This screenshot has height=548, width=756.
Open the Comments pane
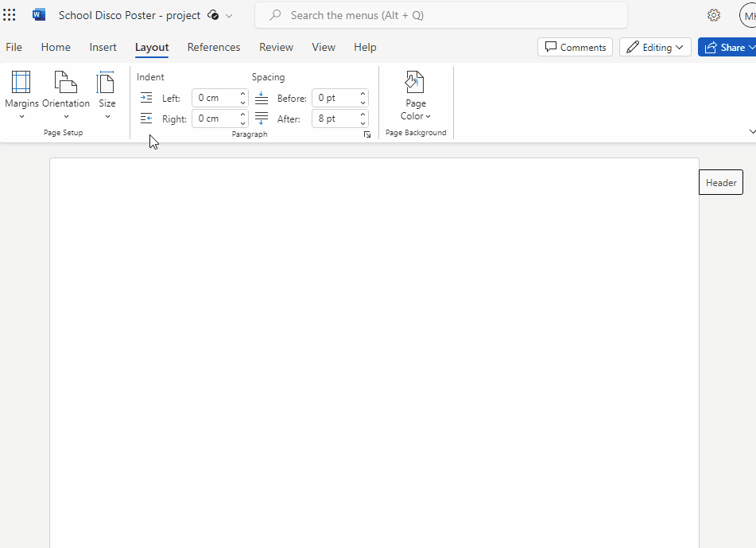coord(576,47)
